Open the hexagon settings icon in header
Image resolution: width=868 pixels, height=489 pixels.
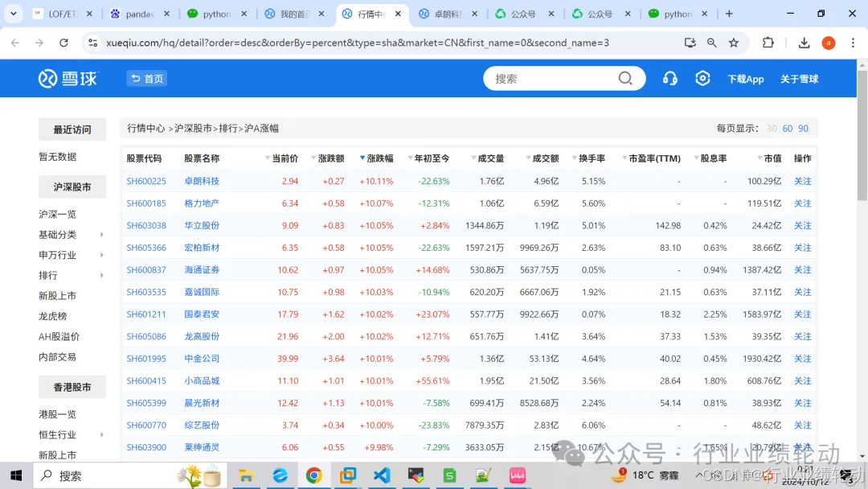click(702, 79)
